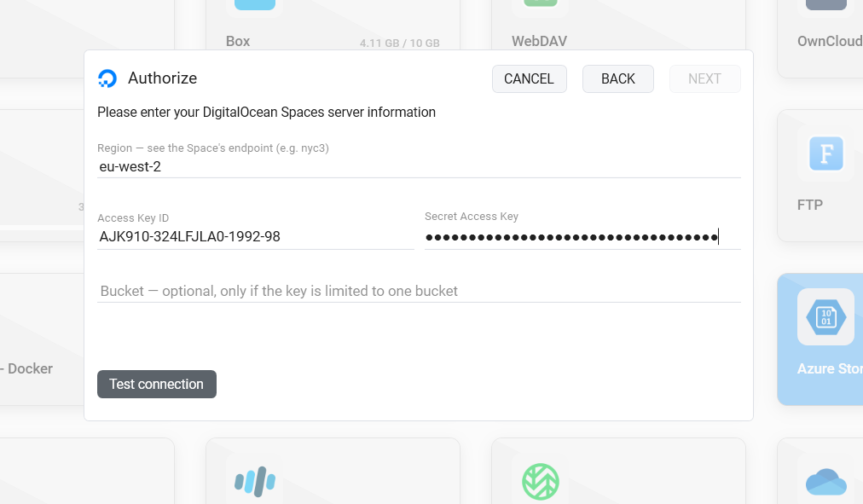The height and width of the screenshot is (504, 863).
Task: Click the blue cloud OneDrive icon
Action: click(x=825, y=482)
